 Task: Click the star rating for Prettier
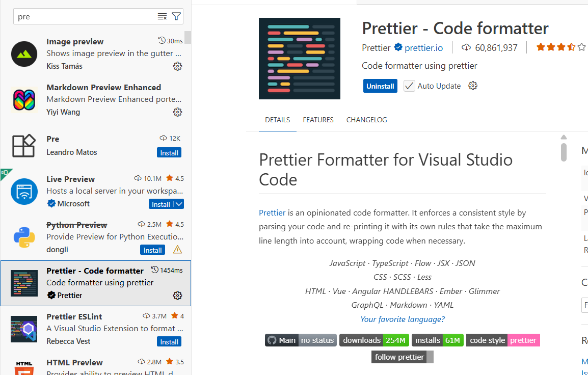coord(561,47)
